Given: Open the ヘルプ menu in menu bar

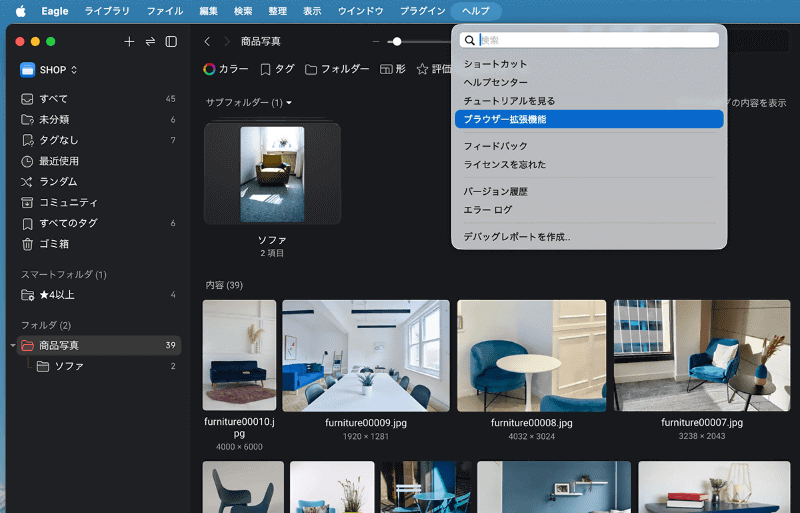Looking at the screenshot, I should pos(476,11).
